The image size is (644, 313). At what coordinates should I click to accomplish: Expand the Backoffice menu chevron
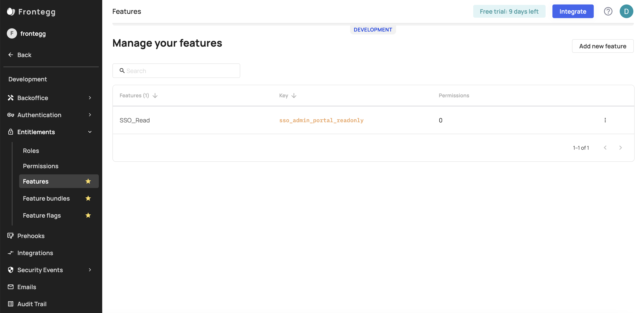[90, 98]
